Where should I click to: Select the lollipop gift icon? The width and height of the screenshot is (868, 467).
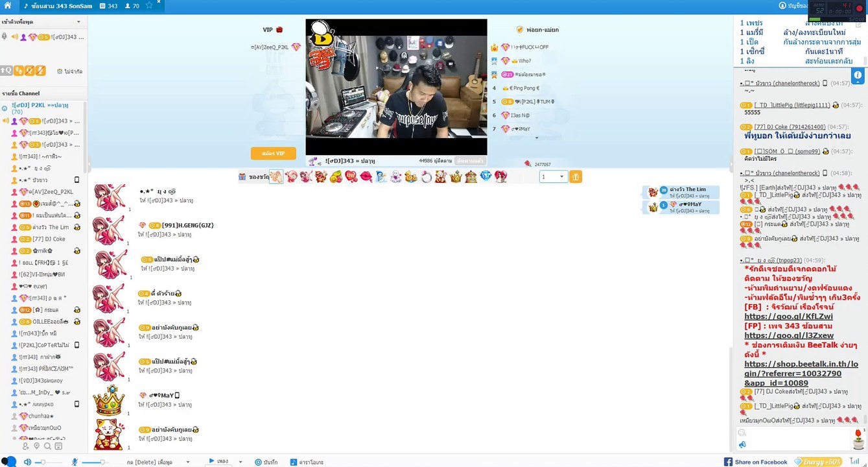pos(292,176)
